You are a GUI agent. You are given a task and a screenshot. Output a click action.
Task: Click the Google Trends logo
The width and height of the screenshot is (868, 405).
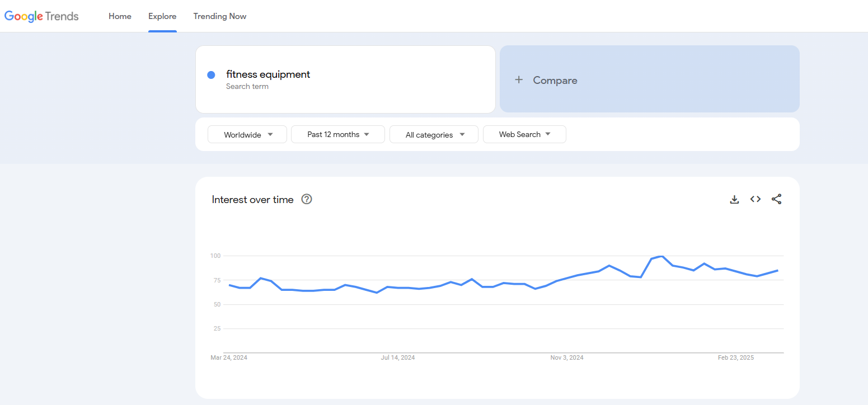(x=41, y=16)
